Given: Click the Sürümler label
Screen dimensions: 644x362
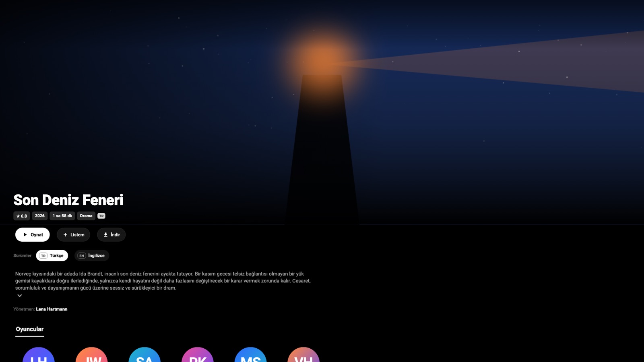Looking at the screenshot, I should [x=23, y=256].
